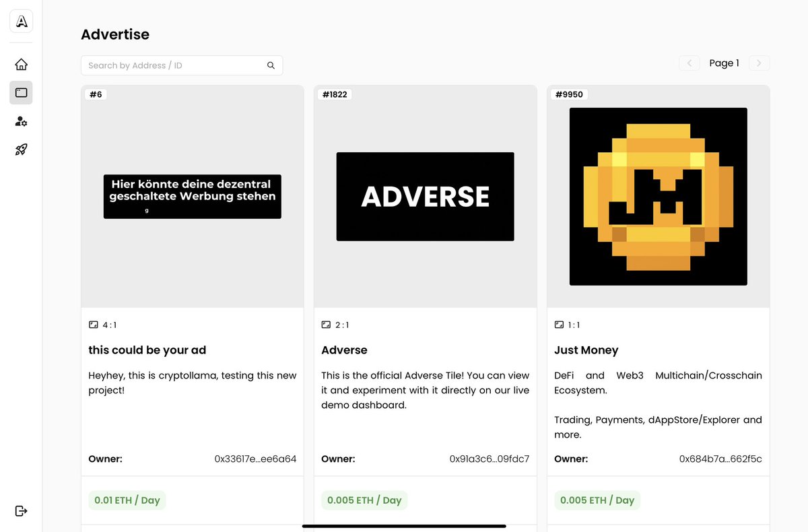Screen dimensions: 808x532
Task: Click the Just Money coin artwork
Action: (x=658, y=196)
